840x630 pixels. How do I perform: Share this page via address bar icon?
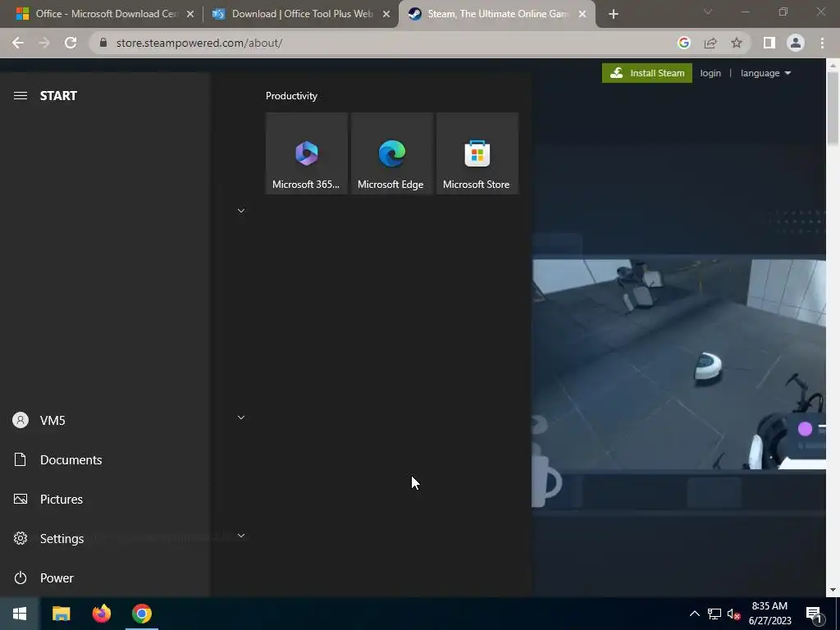coord(710,43)
